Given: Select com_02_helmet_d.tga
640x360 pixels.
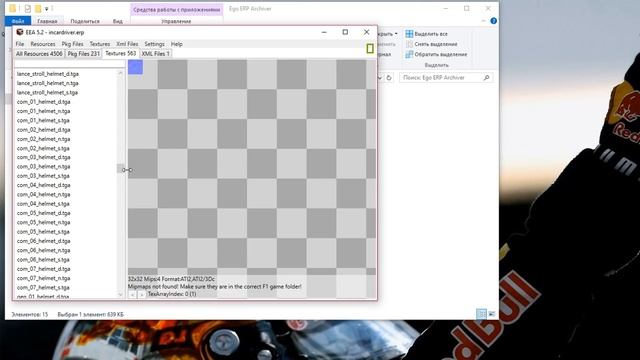Looking at the screenshot, I should coord(44,130).
